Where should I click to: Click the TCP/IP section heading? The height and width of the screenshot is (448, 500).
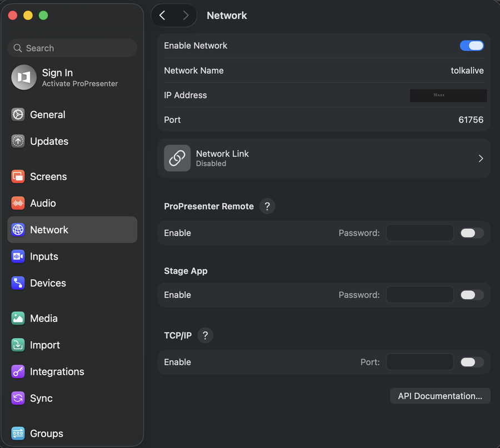(178, 335)
